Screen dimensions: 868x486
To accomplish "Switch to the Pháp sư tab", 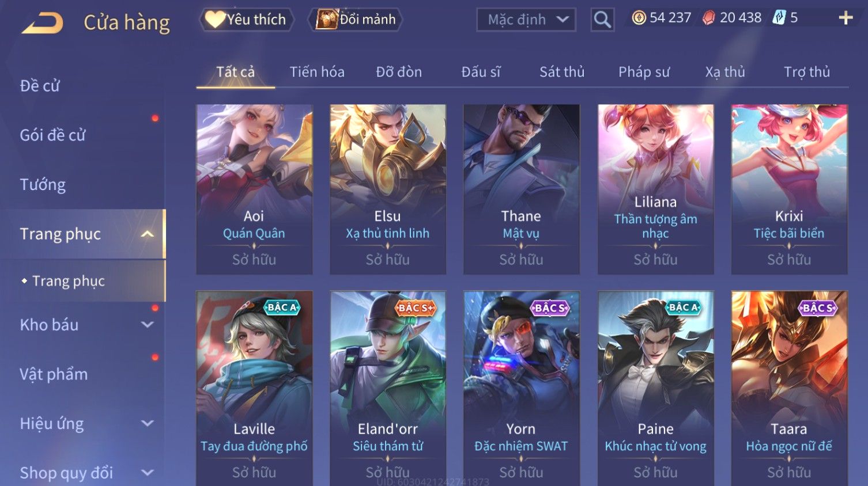I will coord(644,72).
